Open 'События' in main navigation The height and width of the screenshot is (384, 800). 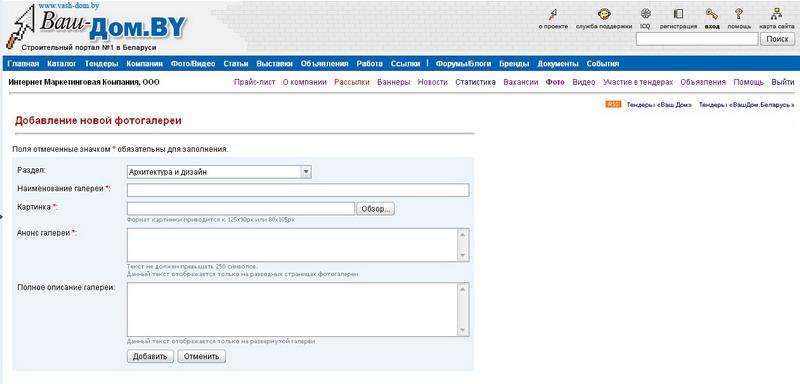click(603, 64)
